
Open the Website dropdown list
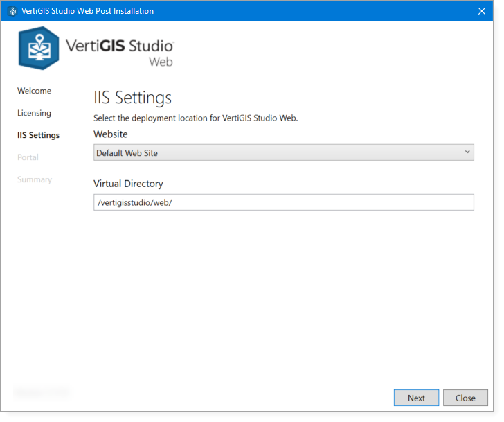(x=284, y=152)
